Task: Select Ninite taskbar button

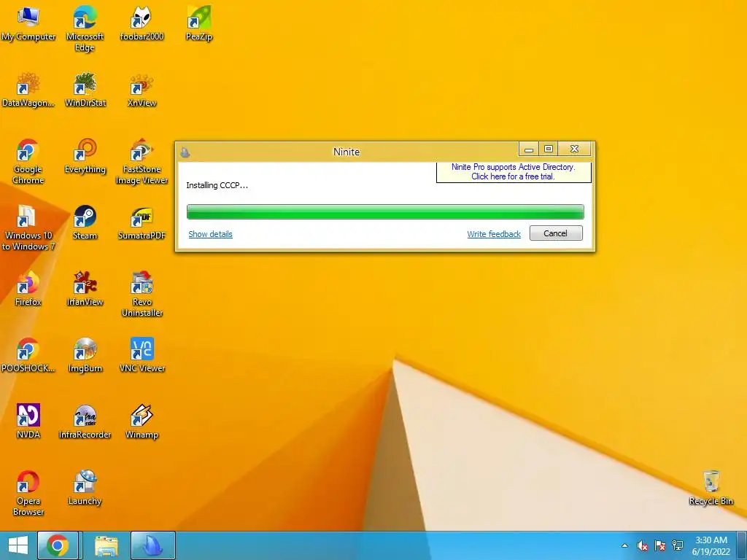Action: 153,545
